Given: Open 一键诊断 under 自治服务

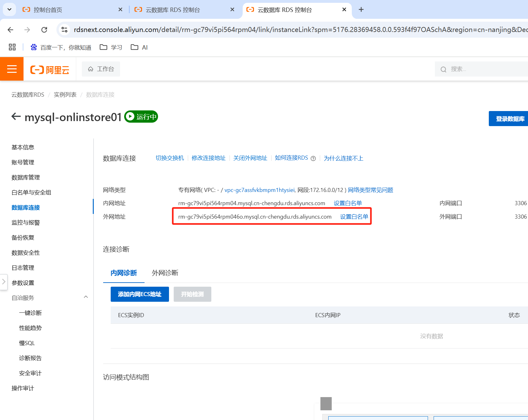Looking at the screenshot, I should point(30,313).
